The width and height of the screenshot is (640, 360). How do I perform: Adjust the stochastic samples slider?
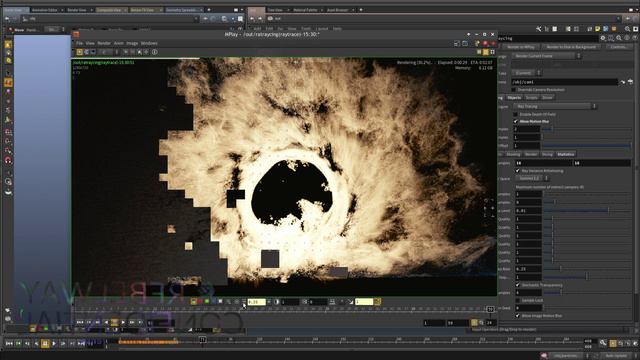561,292
